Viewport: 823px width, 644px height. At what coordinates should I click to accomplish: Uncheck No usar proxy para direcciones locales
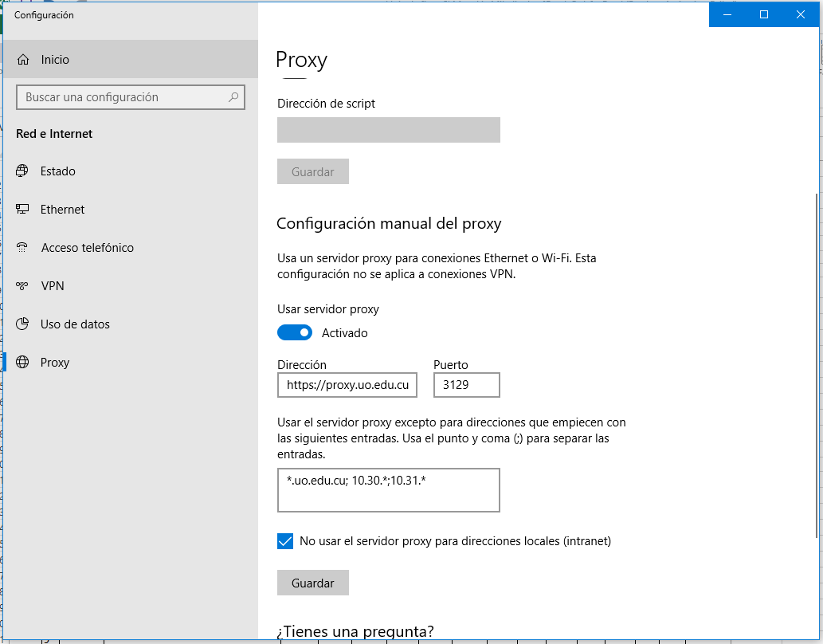point(285,541)
